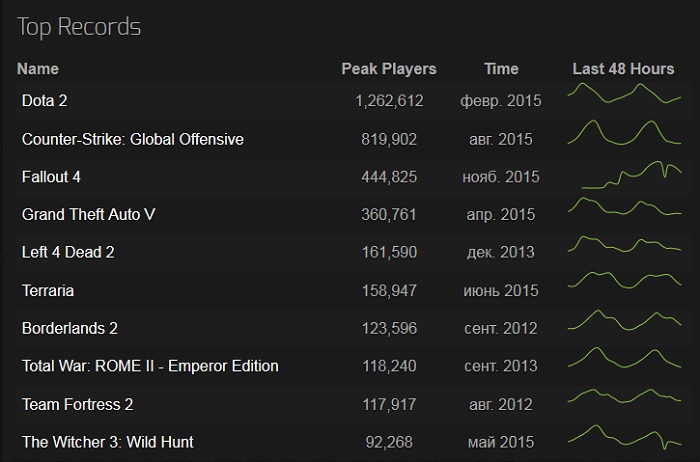Sort table by Name column header
Image resolution: width=700 pixels, height=462 pixels.
coord(38,69)
